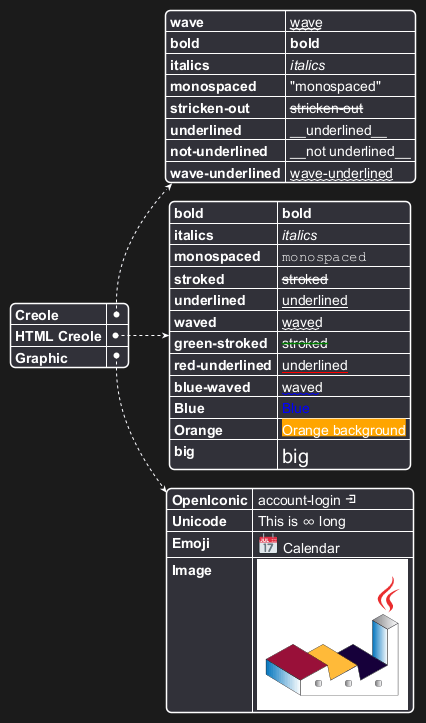
Task: Click the red steam flame on the chimney
Action: coord(388,594)
